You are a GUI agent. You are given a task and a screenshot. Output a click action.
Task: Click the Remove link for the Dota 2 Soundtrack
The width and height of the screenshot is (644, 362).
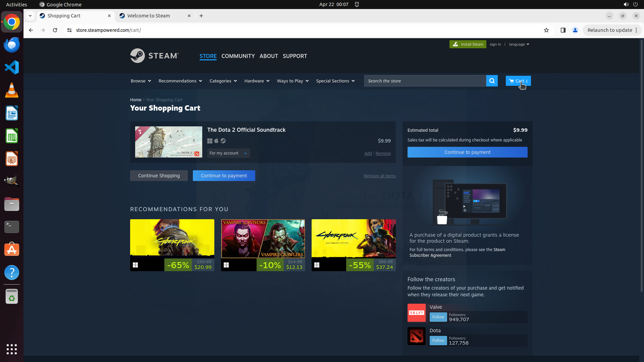click(383, 154)
